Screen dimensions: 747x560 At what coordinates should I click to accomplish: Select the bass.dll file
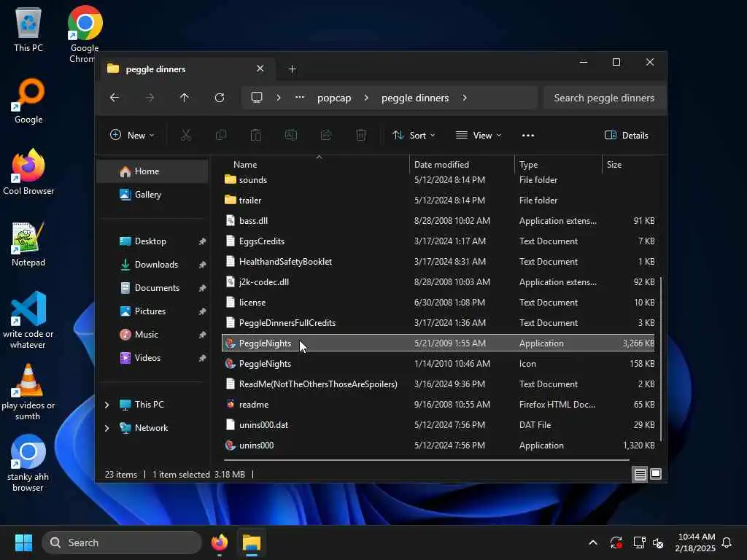coord(438,220)
